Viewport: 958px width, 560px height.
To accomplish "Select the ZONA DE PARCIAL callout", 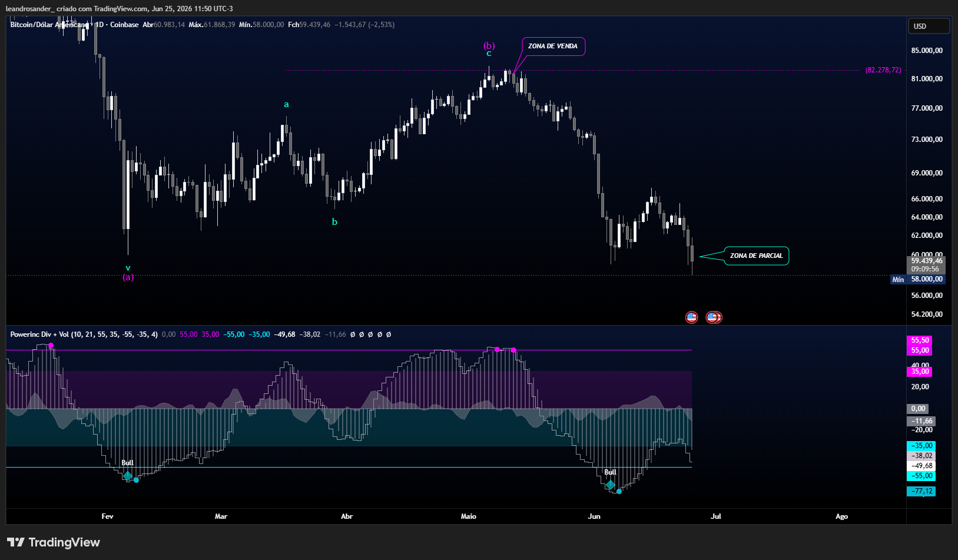I will [x=756, y=256].
